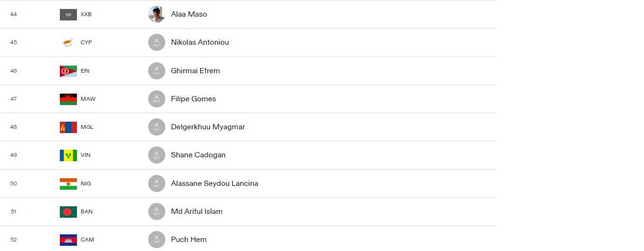The image size is (644, 251).
Task: Click the XXB Olympic rings flag
Action: tap(68, 14)
